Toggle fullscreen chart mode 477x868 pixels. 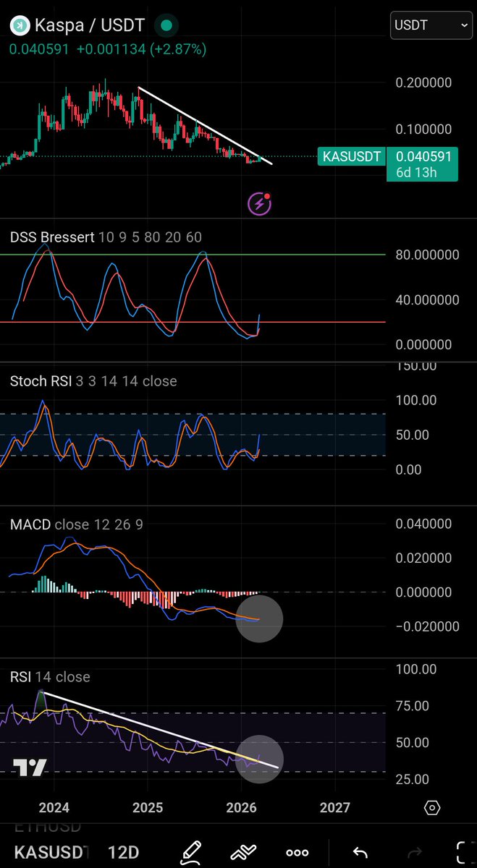[467, 852]
